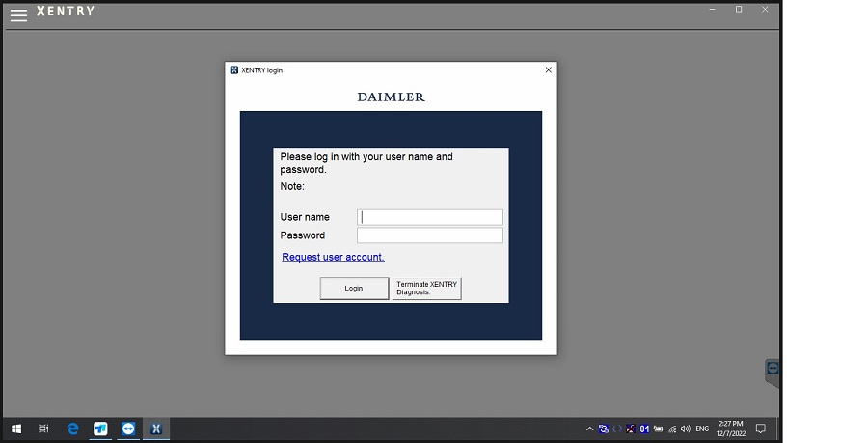Open the blue T taskbar app

click(100, 429)
